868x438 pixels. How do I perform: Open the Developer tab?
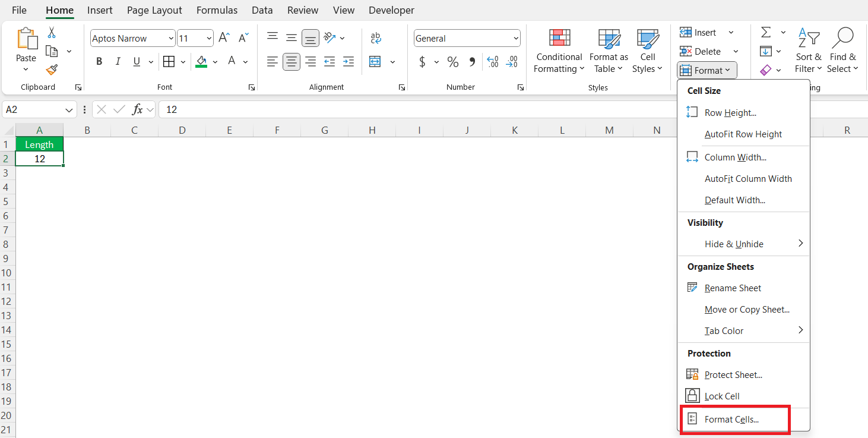[391, 10]
